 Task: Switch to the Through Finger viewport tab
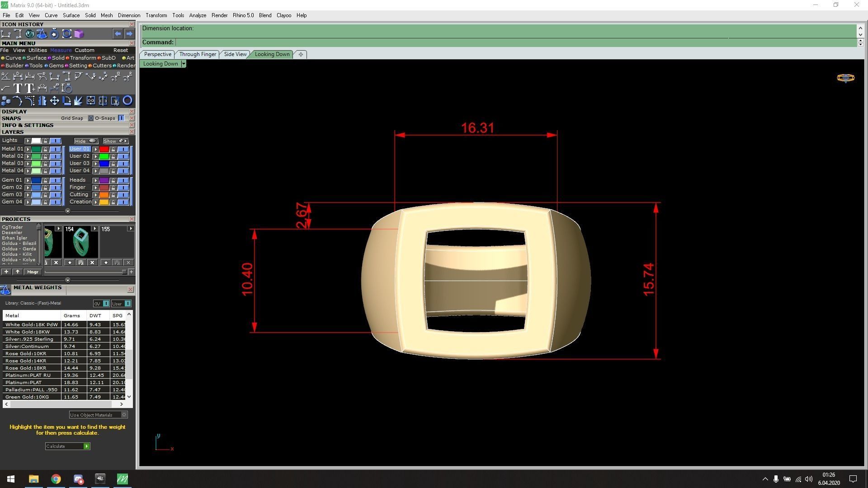[x=198, y=54]
